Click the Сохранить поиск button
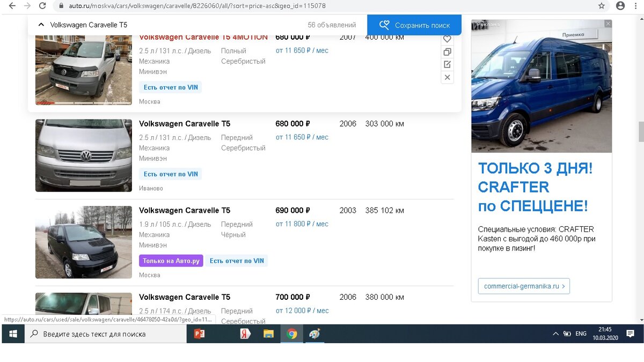 pos(414,25)
